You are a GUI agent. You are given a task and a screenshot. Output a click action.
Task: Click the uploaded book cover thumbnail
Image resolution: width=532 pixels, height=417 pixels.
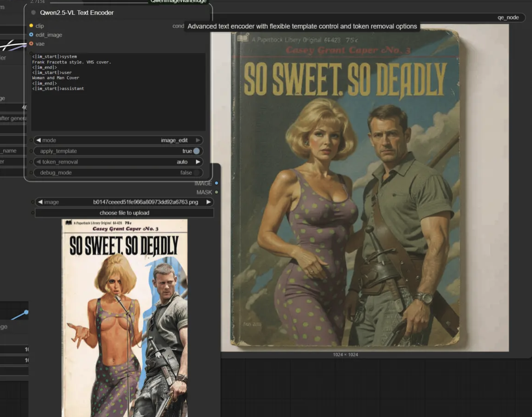(x=124, y=318)
